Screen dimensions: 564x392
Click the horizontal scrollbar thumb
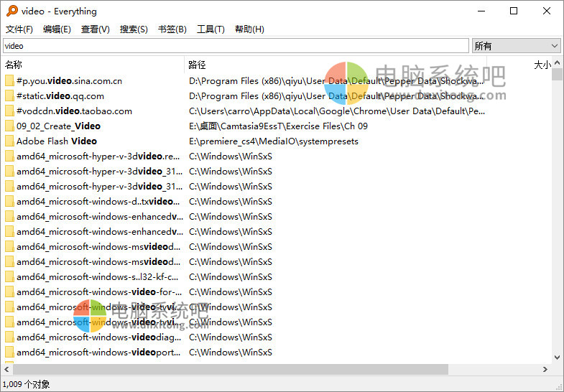tap(231, 369)
